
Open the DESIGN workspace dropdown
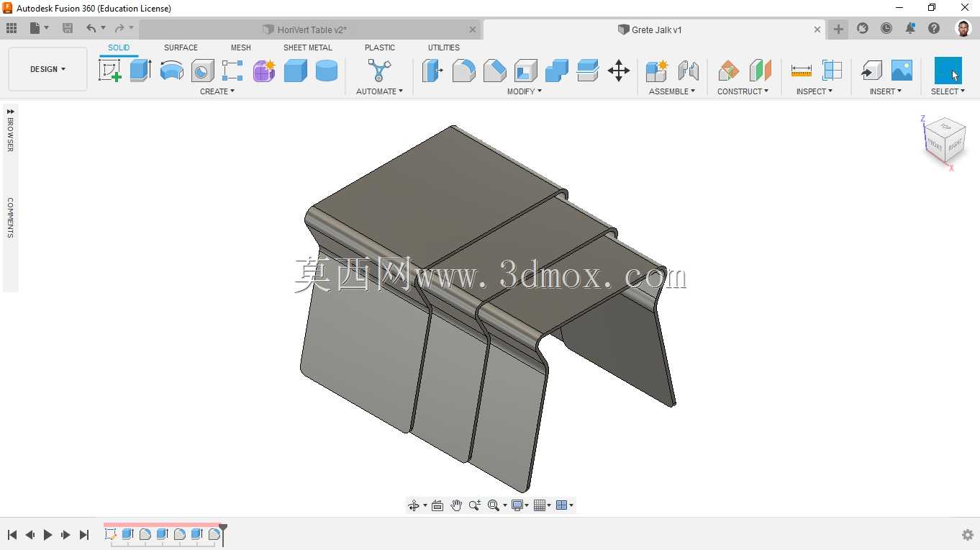coord(47,69)
